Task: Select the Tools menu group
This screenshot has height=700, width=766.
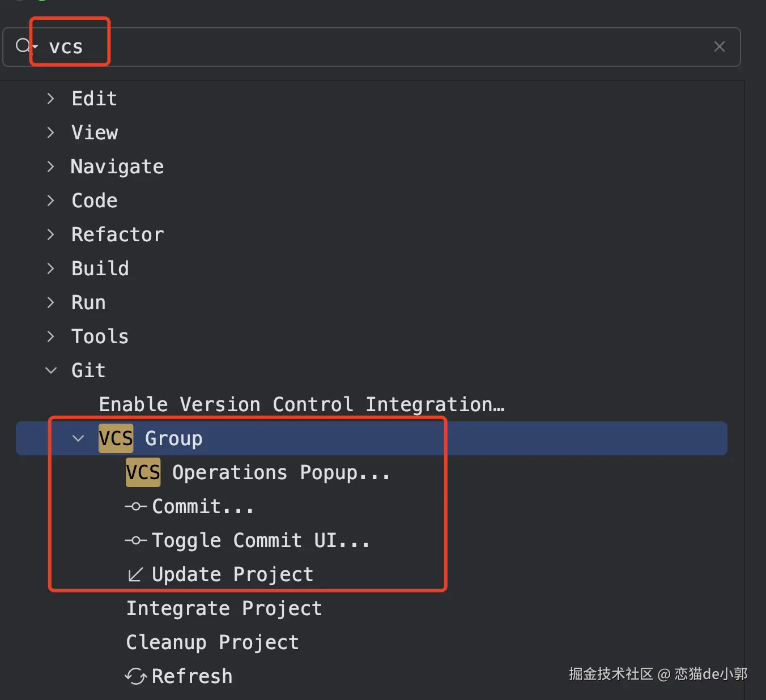Action: pyautogui.click(x=100, y=336)
